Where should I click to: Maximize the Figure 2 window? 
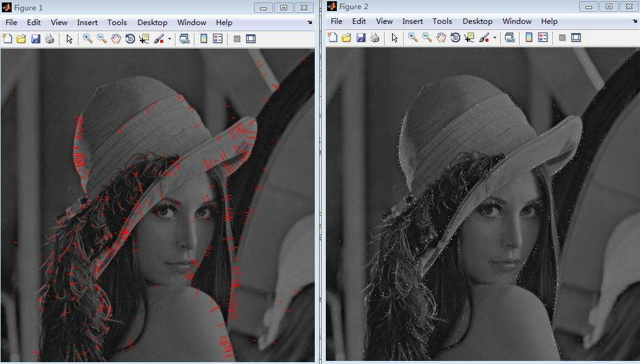pyautogui.click(x=609, y=7)
